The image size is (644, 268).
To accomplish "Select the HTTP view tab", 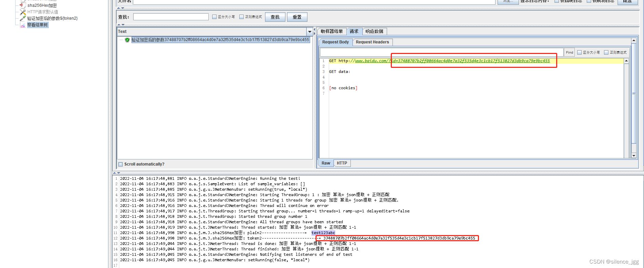I will 342,163.
